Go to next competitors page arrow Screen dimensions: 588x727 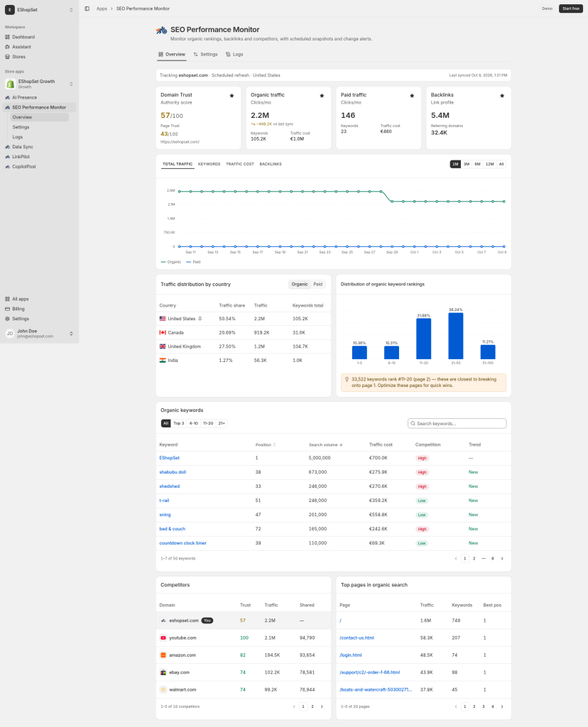[x=322, y=706]
